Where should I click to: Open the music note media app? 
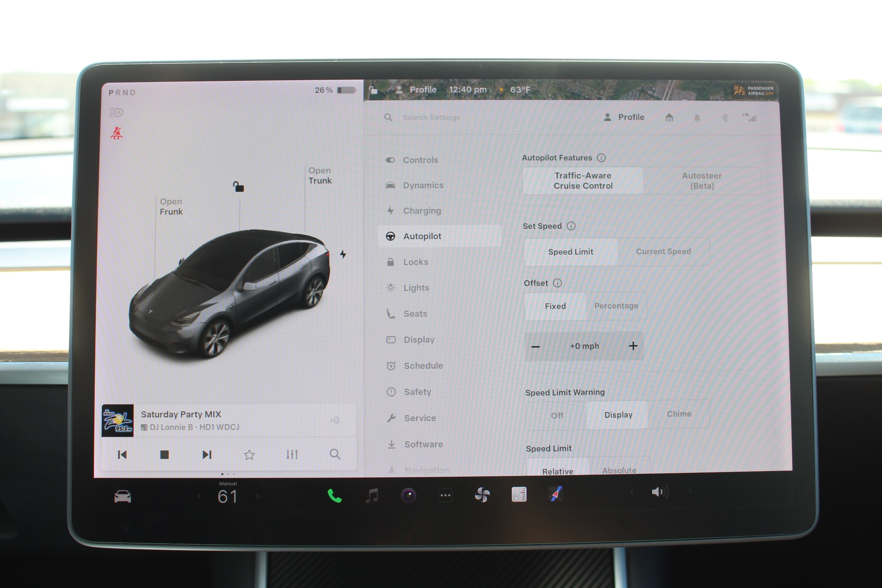click(371, 496)
